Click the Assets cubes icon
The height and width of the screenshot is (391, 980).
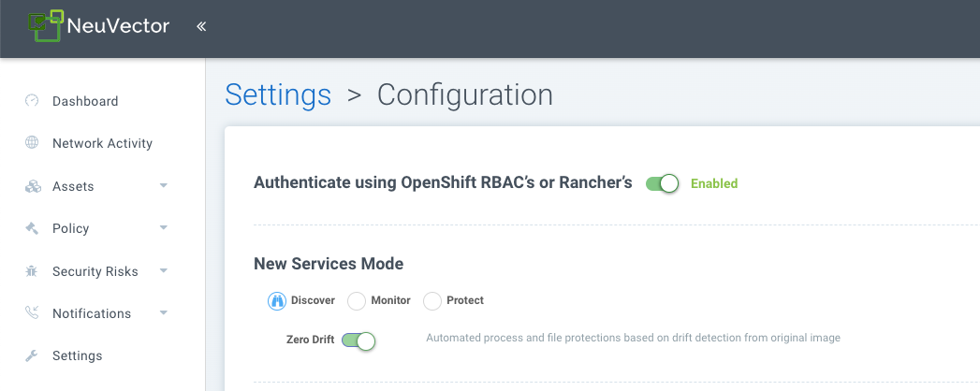click(x=32, y=186)
